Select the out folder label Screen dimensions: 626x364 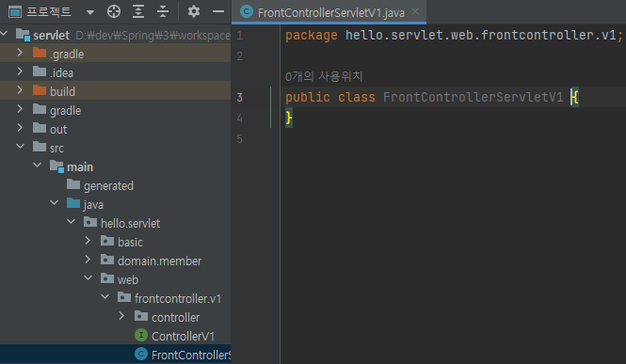pyautogui.click(x=58, y=130)
